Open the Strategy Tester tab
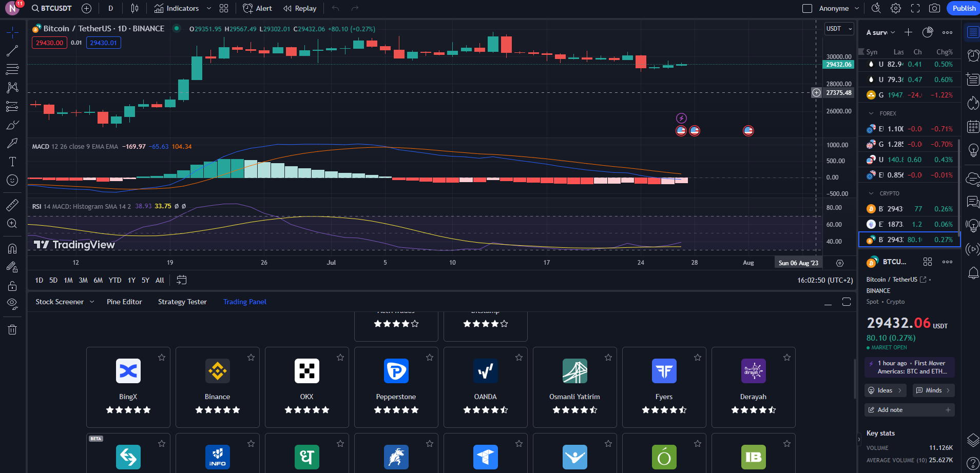Viewport: 980px width, 473px height. click(182, 302)
